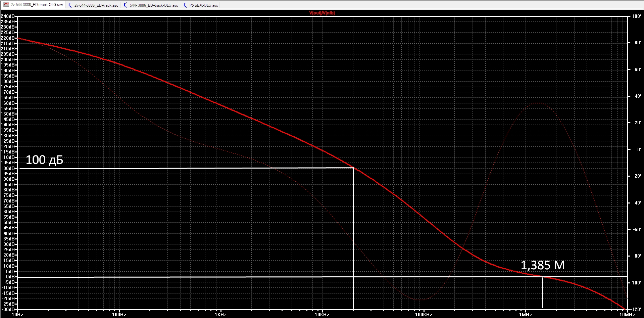
Task: Click the -30dB gain axis label
Action: 8,309
